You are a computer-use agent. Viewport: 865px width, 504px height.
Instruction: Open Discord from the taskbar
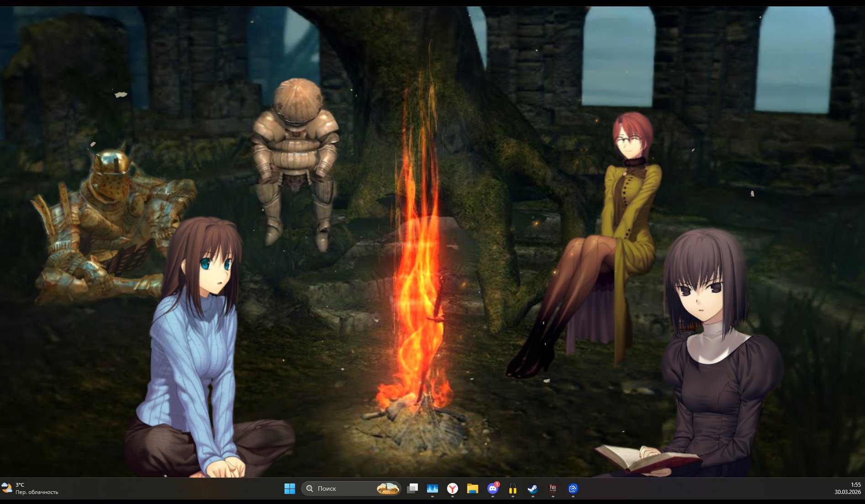(493, 489)
